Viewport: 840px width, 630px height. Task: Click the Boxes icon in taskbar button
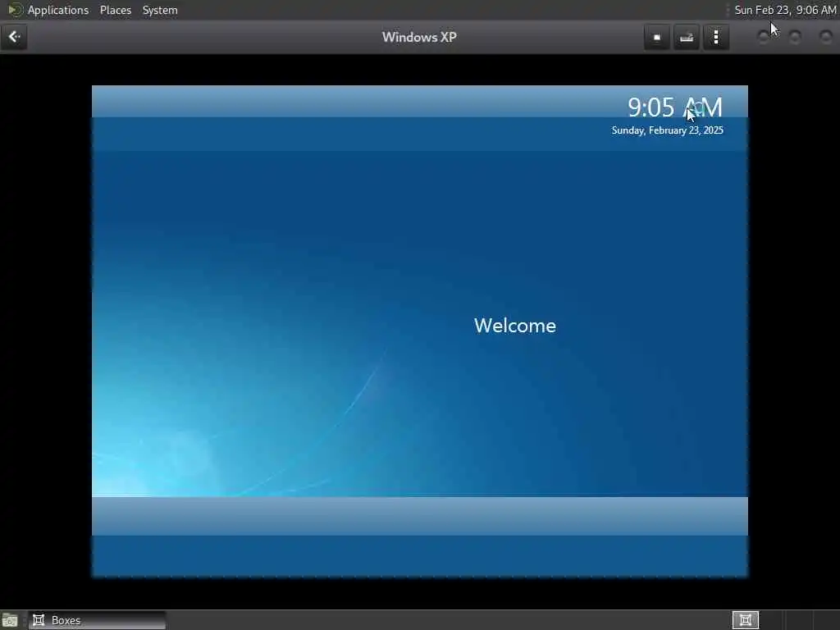(39, 620)
